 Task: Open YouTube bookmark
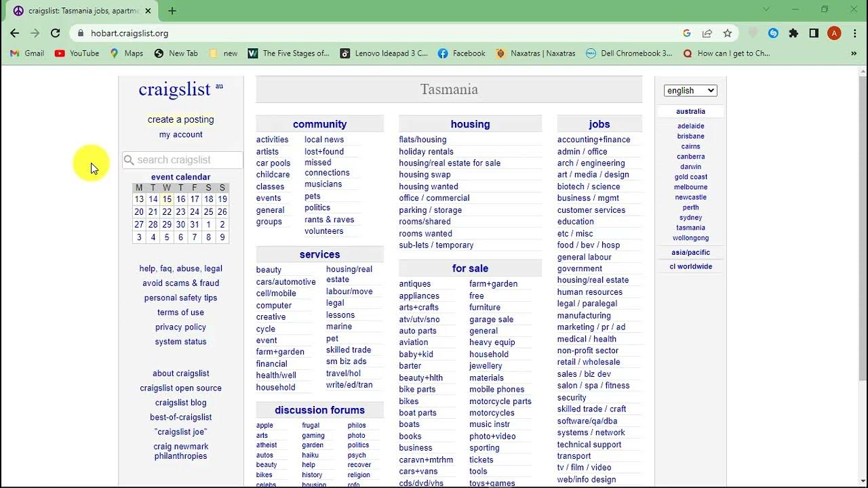pos(77,54)
